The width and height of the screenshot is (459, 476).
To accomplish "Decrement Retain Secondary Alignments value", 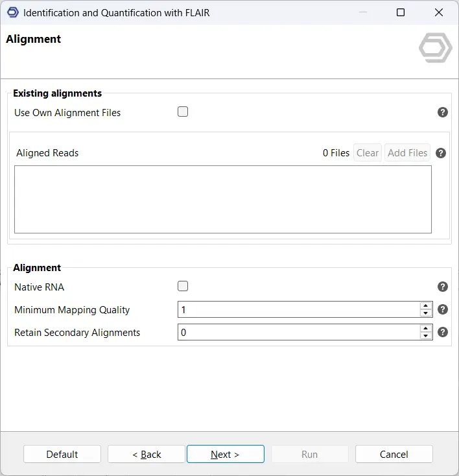I will (x=426, y=336).
